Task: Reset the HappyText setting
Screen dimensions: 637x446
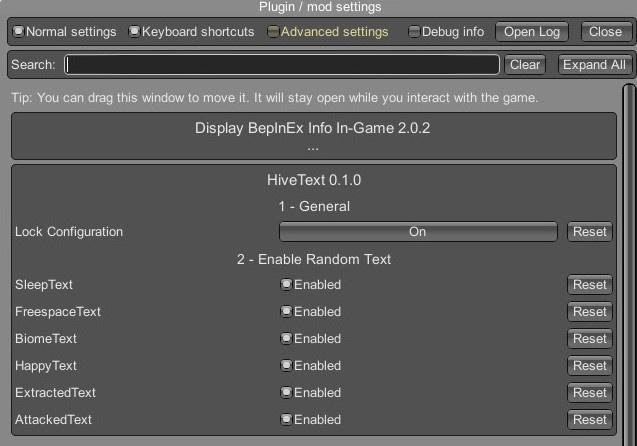Action: click(589, 366)
